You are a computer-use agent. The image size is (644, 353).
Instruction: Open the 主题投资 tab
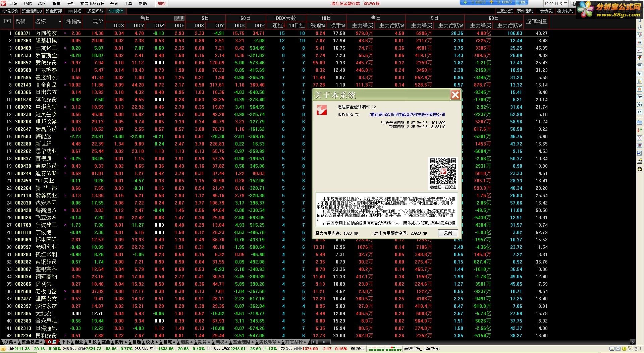pos(505,11)
